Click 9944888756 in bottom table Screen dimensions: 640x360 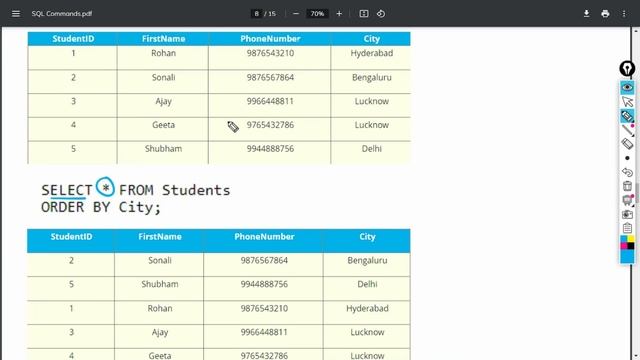click(x=264, y=284)
